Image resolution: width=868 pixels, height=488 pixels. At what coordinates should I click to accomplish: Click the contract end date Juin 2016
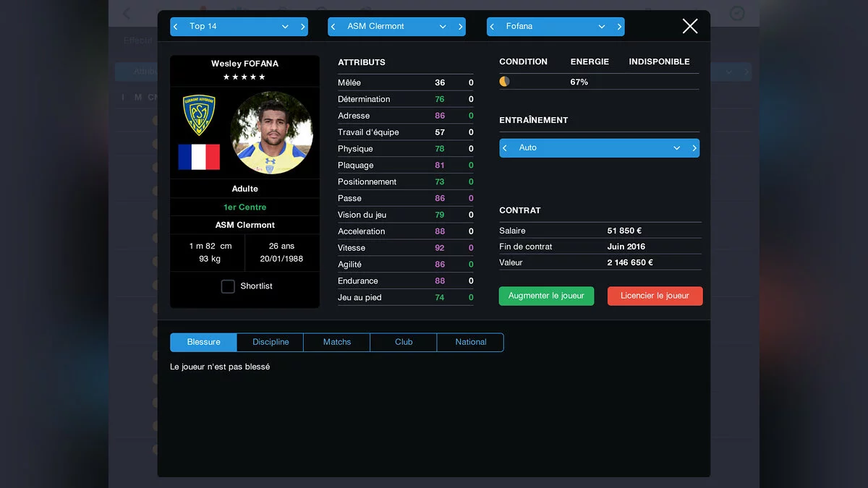point(626,247)
